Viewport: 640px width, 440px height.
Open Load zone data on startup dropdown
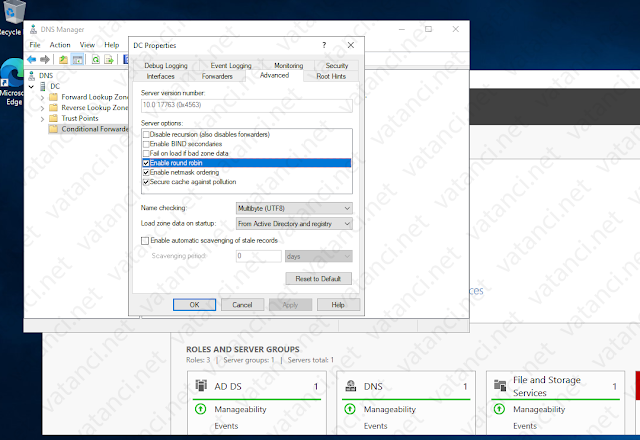[294, 224]
